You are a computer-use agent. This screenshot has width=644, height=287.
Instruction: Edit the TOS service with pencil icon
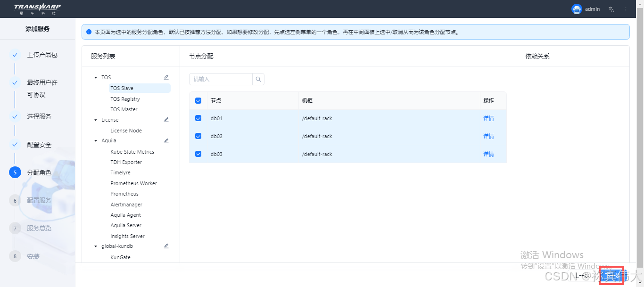tap(166, 77)
